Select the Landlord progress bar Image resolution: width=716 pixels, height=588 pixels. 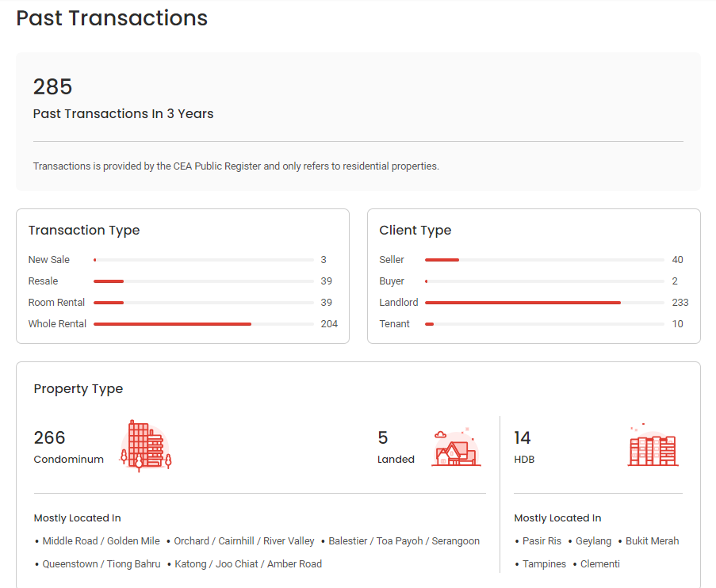pos(544,303)
